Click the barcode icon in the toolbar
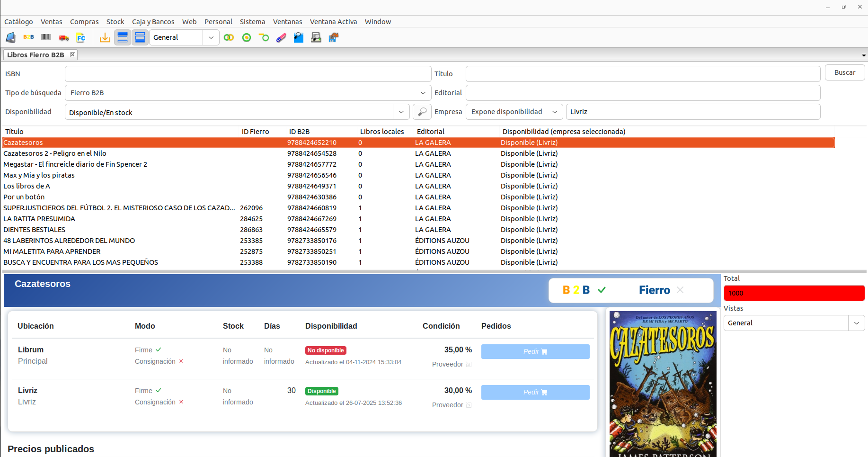Viewport: 868px width, 457px height. (46, 37)
